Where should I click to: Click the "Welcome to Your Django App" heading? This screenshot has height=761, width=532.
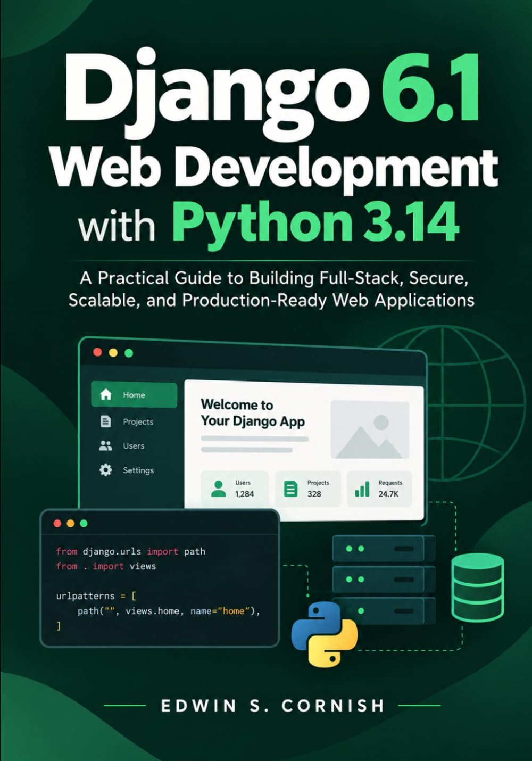click(253, 413)
